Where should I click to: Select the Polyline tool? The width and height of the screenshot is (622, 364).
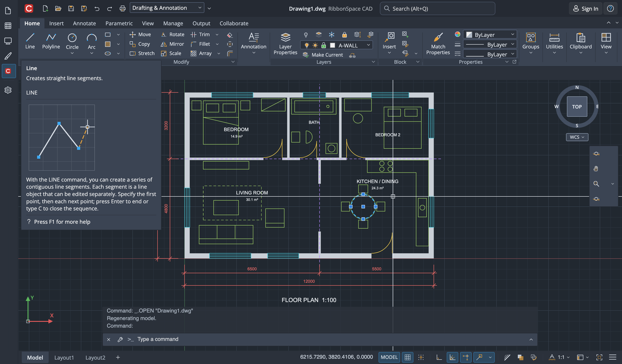coord(51,41)
